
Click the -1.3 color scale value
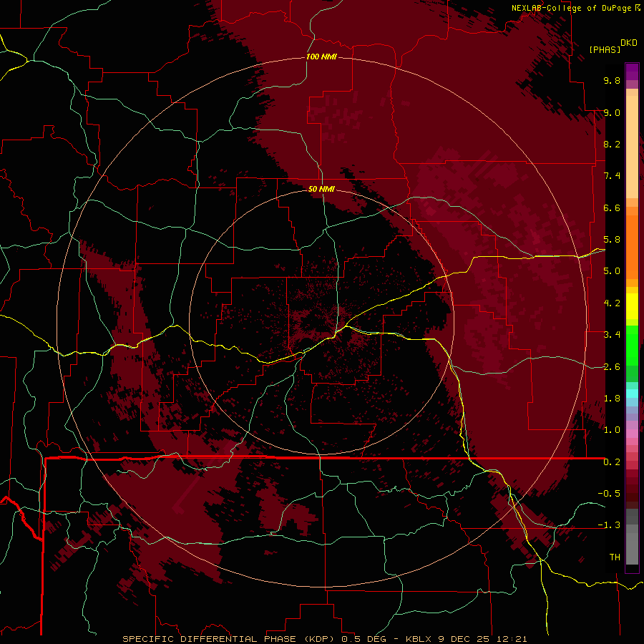point(609,525)
